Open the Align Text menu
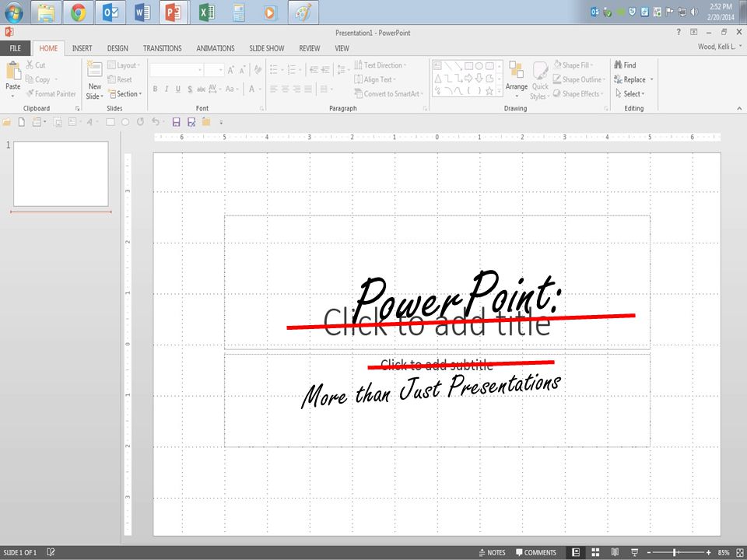The width and height of the screenshot is (747, 560). tap(375, 79)
